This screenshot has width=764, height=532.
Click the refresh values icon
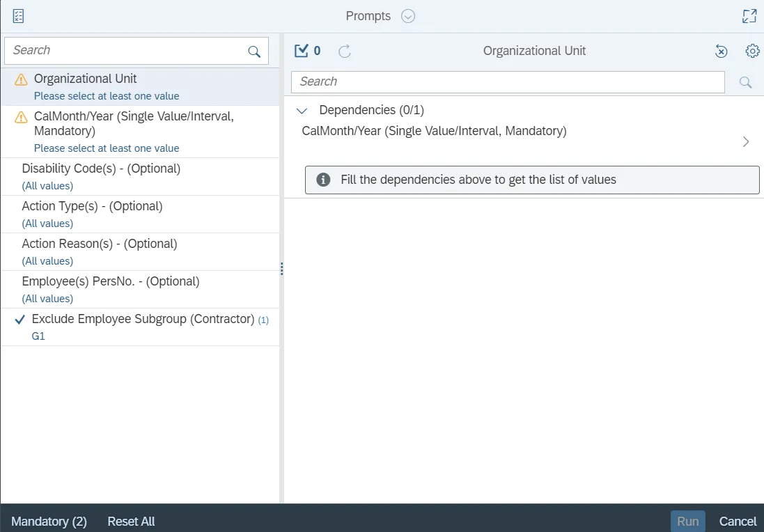click(344, 51)
